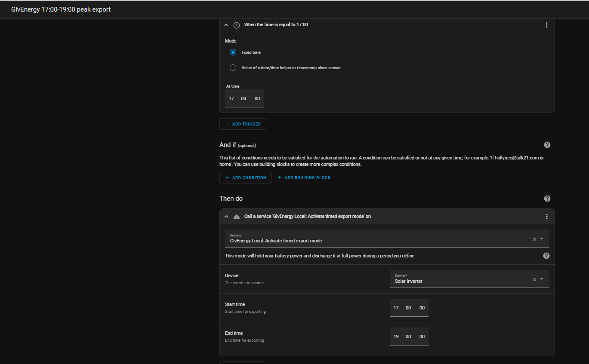The width and height of the screenshot is (589, 364).
Task: Click help icon beside And if section
Action: pos(547,145)
